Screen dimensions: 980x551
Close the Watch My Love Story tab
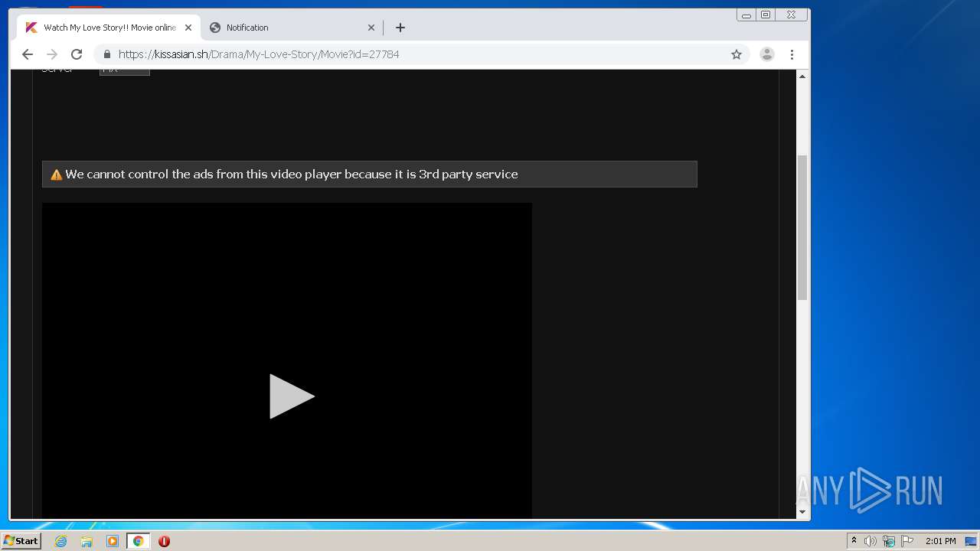click(188, 28)
